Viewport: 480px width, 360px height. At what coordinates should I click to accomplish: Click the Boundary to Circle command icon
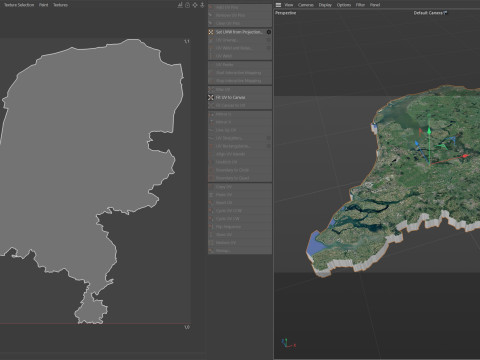click(211, 170)
